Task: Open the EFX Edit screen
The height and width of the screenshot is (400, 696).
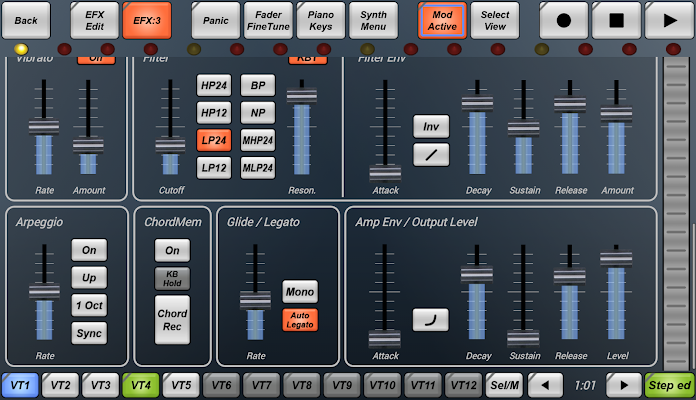Action: 95,20
